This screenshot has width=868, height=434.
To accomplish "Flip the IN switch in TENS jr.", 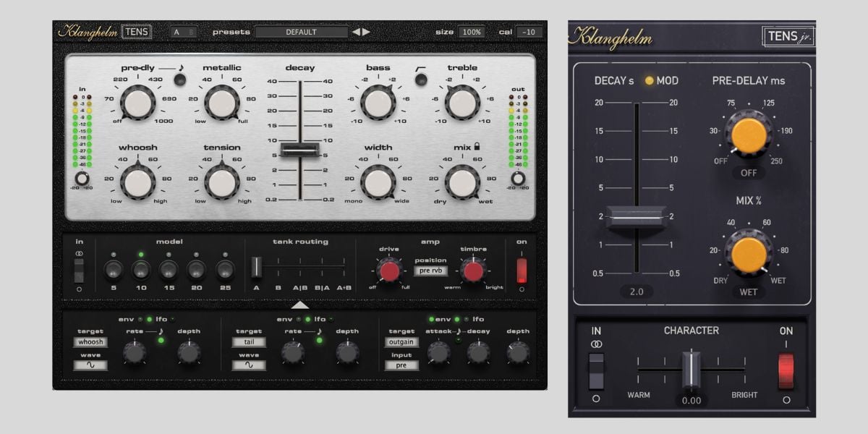I will coord(596,372).
